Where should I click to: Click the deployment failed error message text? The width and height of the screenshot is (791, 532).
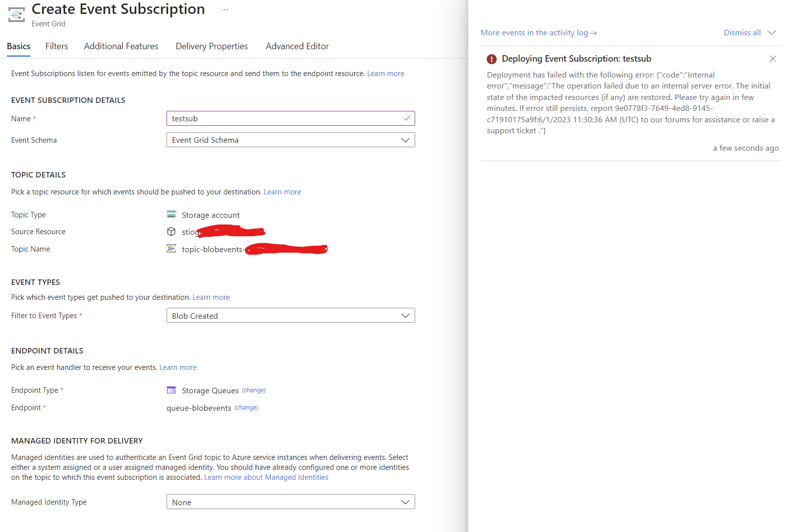630,103
